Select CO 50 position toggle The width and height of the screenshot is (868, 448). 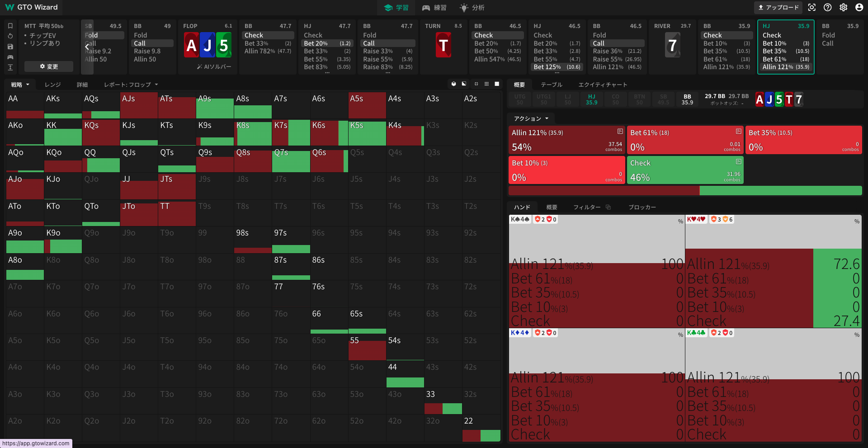pos(615,99)
